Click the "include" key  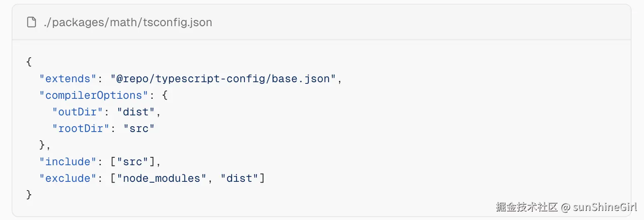click(x=68, y=162)
